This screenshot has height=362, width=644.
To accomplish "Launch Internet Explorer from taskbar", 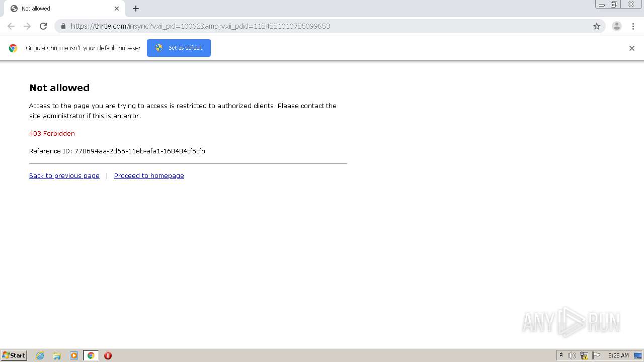I will (40, 355).
